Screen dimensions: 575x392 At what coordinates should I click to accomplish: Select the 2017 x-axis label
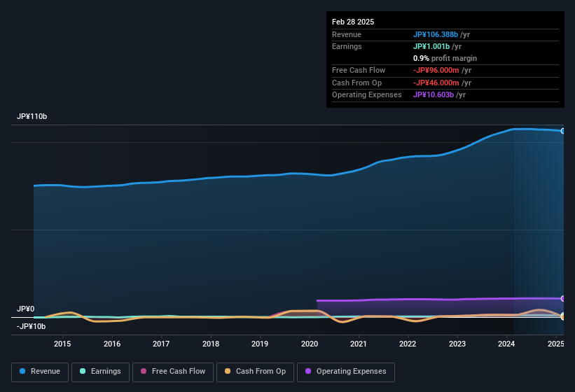161,344
